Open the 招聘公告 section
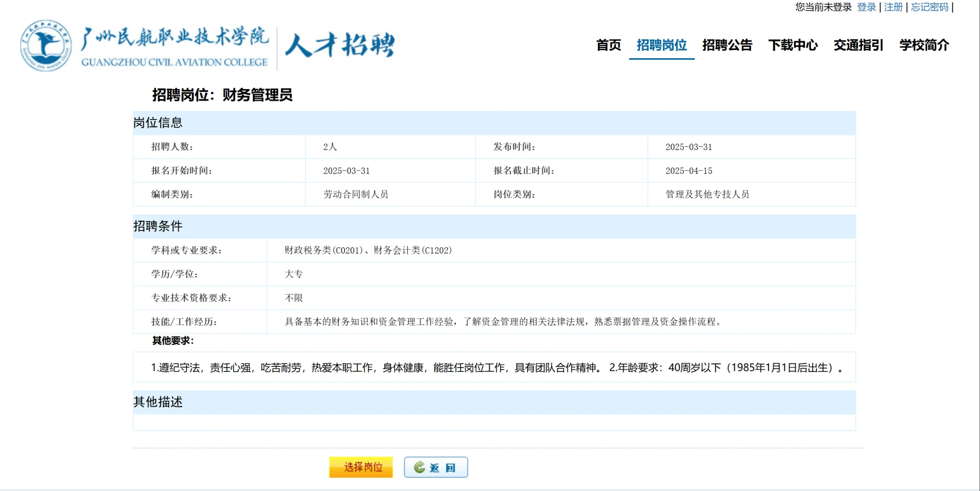Image resolution: width=980 pixels, height=491 pixels. pos(727,45)
